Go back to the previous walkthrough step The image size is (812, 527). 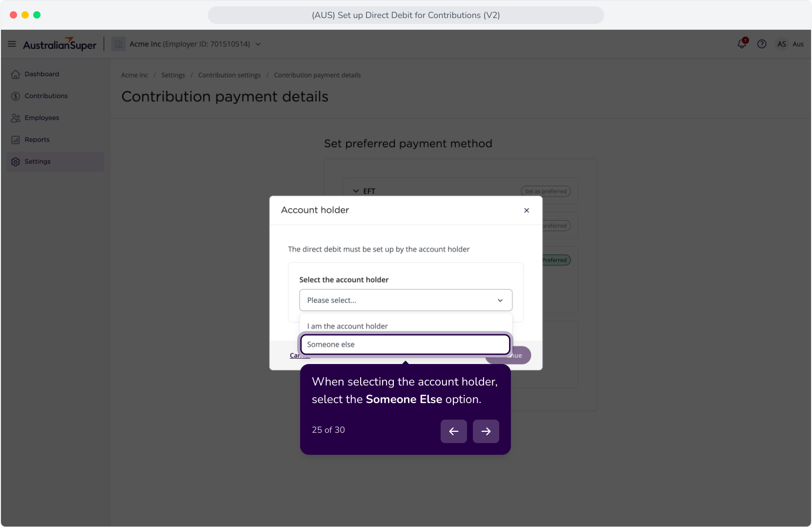[454, 431]
